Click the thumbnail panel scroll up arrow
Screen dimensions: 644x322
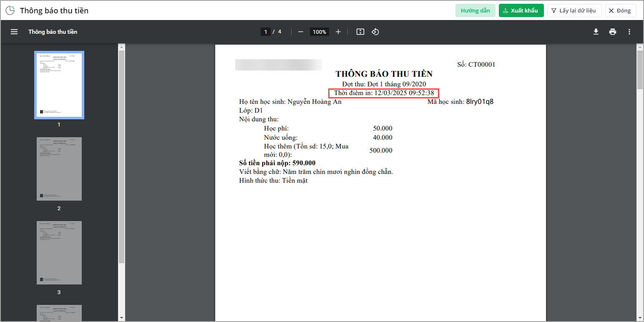click(121, 47)
